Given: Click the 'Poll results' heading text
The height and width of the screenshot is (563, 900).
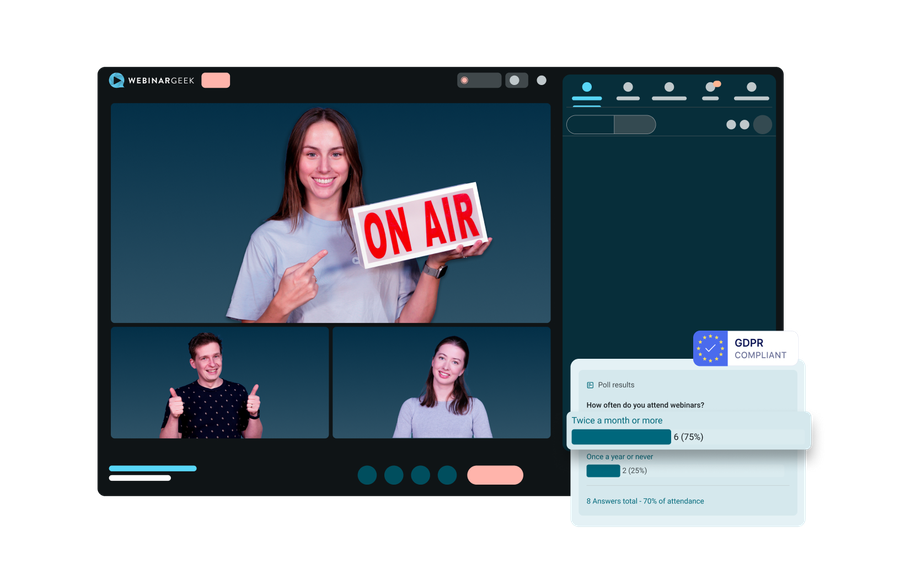Looking at the screenshot, I should point(616,385).
